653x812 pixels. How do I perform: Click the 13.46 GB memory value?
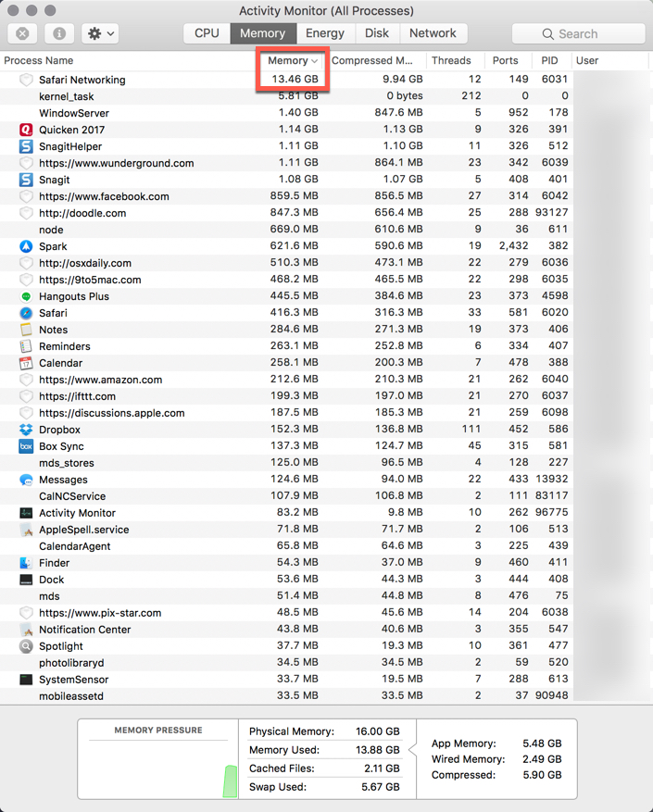pos(295,80)
